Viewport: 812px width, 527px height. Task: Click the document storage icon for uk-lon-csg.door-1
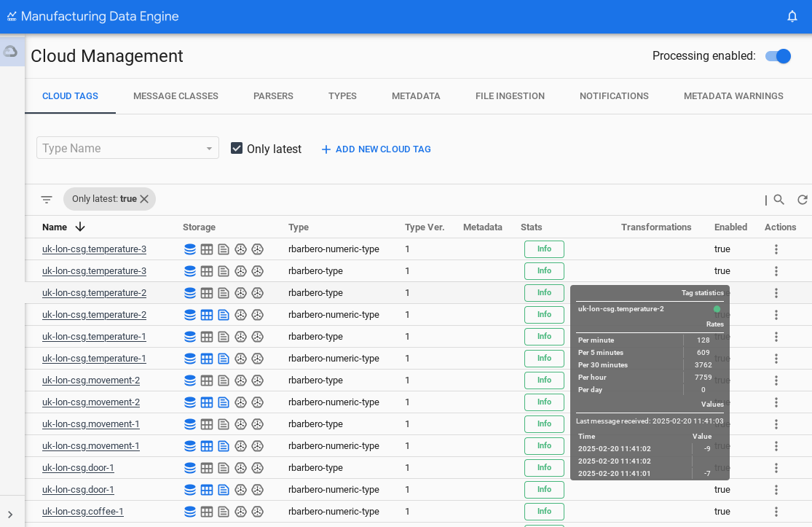click(x=223, y=467)
